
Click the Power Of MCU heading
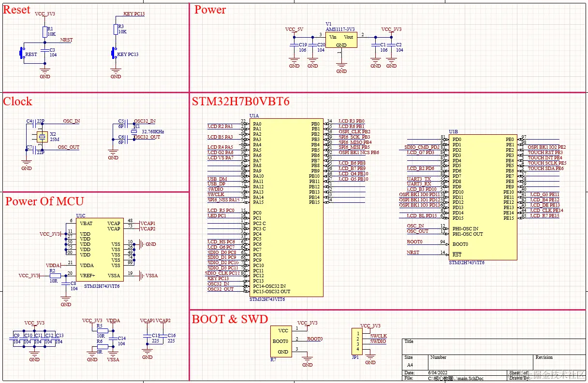(44, 201)
